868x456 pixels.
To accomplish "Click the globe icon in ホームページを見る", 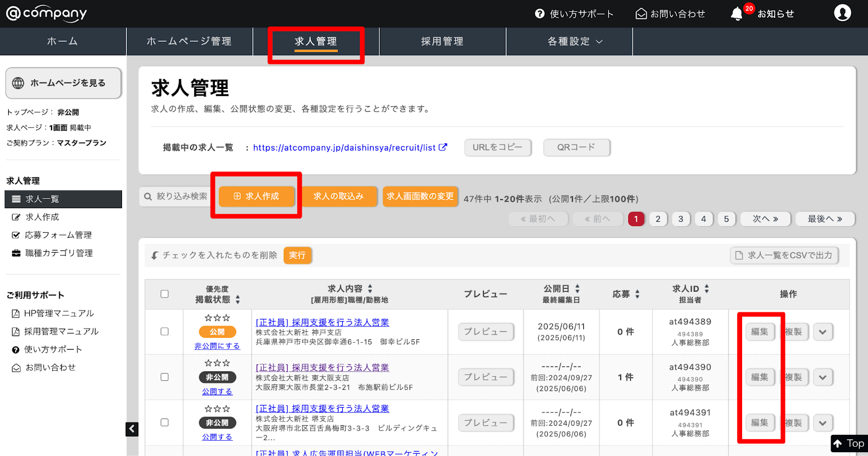I will 18,83.
